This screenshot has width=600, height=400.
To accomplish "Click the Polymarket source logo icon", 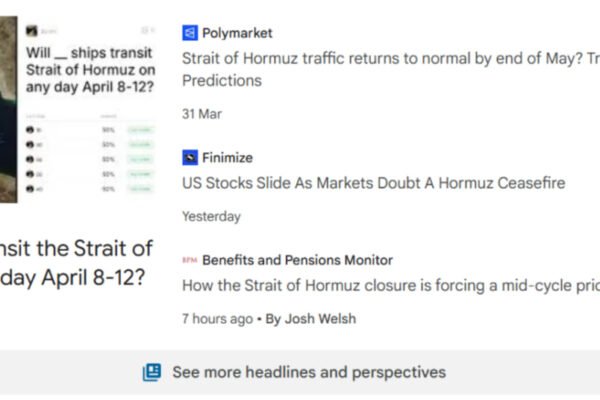I will point(190,33).
